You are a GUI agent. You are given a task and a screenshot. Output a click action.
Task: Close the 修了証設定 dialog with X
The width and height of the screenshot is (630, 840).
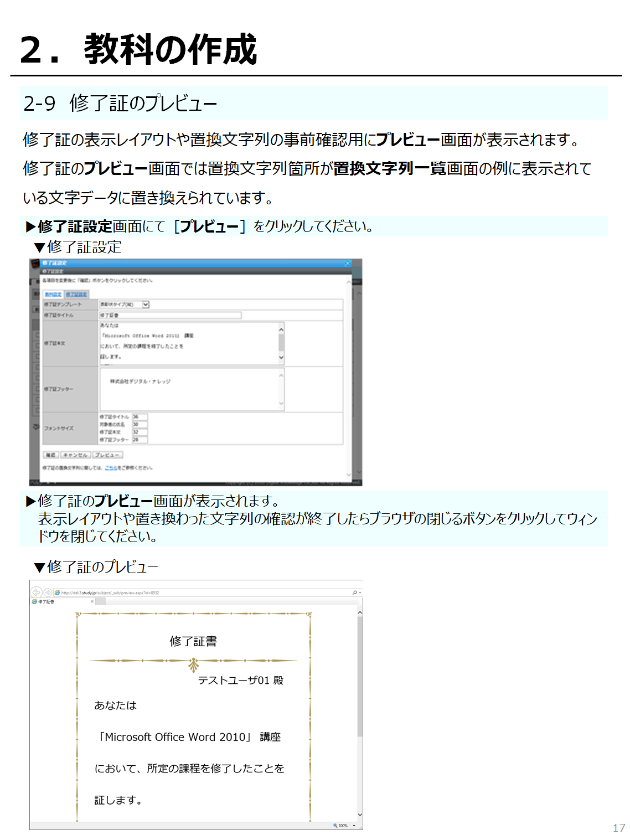click(348, 263)
